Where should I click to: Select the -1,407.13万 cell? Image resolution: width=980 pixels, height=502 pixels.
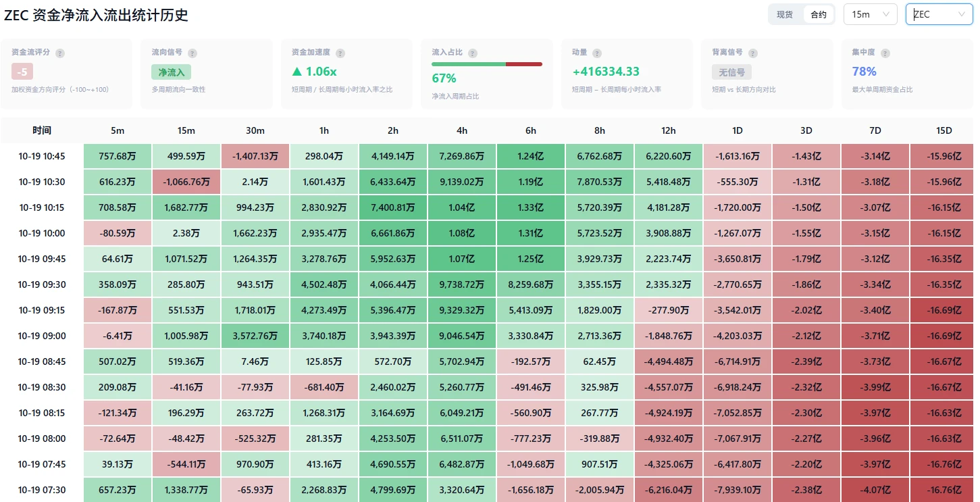click(255, 156)
